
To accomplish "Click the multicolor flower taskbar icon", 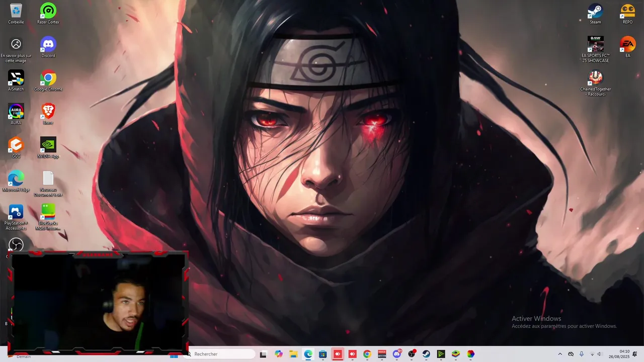I will pyautogui.click(x=470, y=354).
